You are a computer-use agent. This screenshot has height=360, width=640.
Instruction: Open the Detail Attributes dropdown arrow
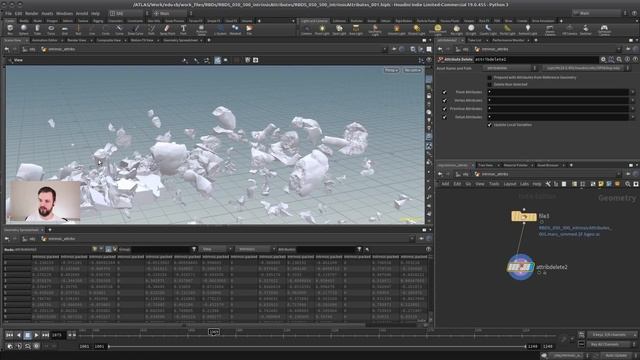pyautogui.click(x=633, y=117)
